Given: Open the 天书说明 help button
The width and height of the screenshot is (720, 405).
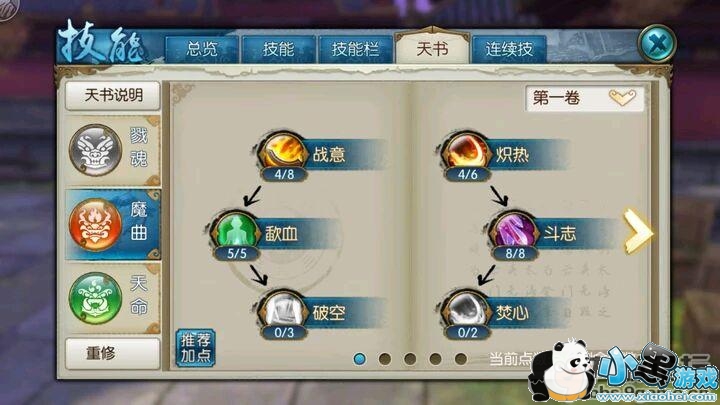Looking at the screenshot, I should 113,96.
